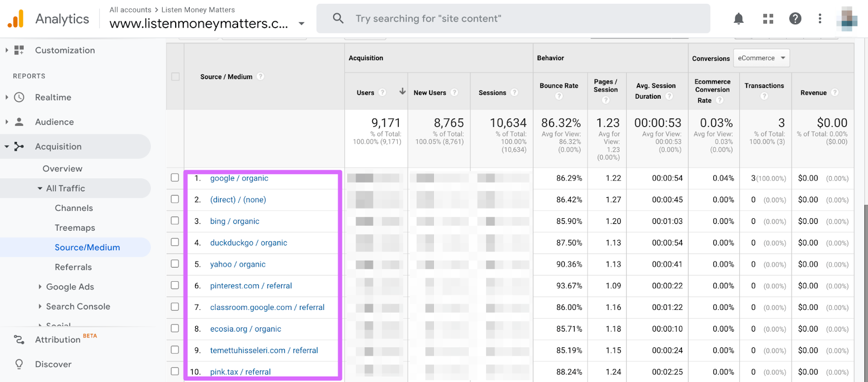Image resolution: width=868 pixels, height=382 pixels.
Task: Open the Google apps grid
Action: (768, 19)
